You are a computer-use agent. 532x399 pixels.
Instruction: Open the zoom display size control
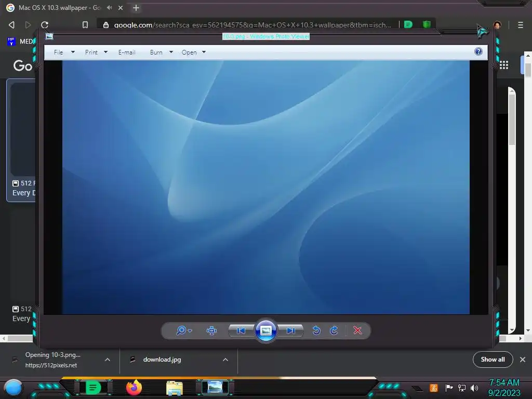tap(184, 330)
